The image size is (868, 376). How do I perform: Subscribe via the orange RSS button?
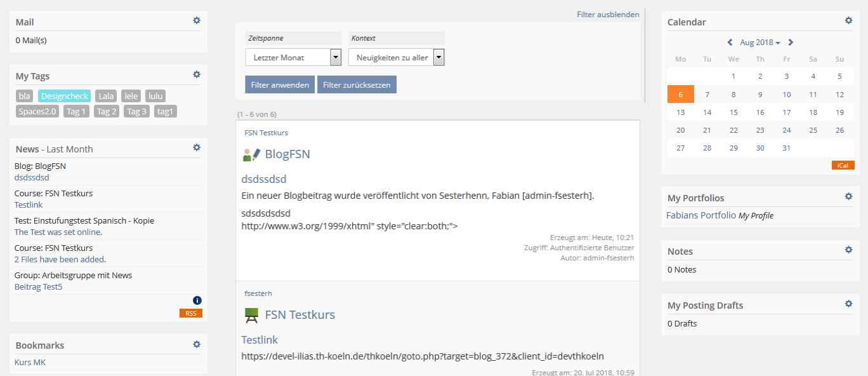pos(190,313)
